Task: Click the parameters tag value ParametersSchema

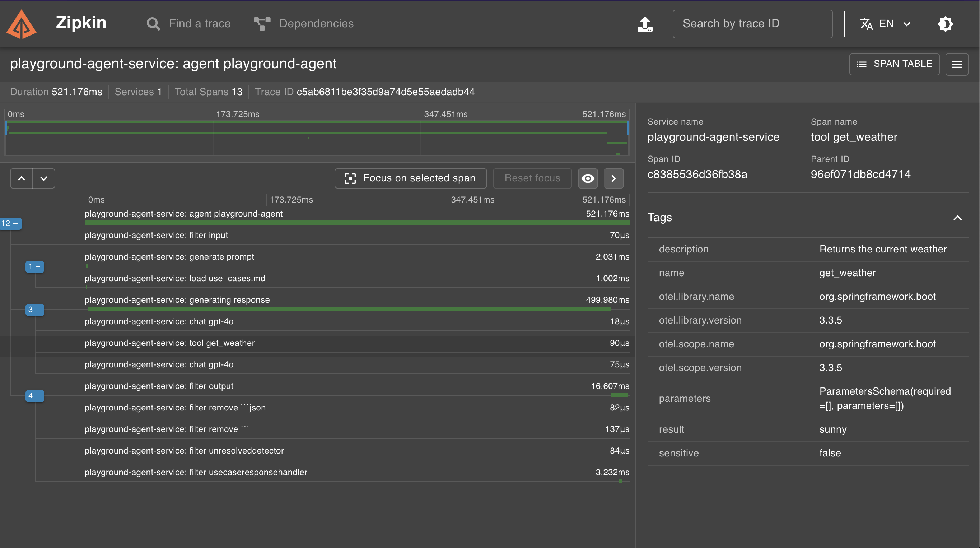Action: coord(885,399)
